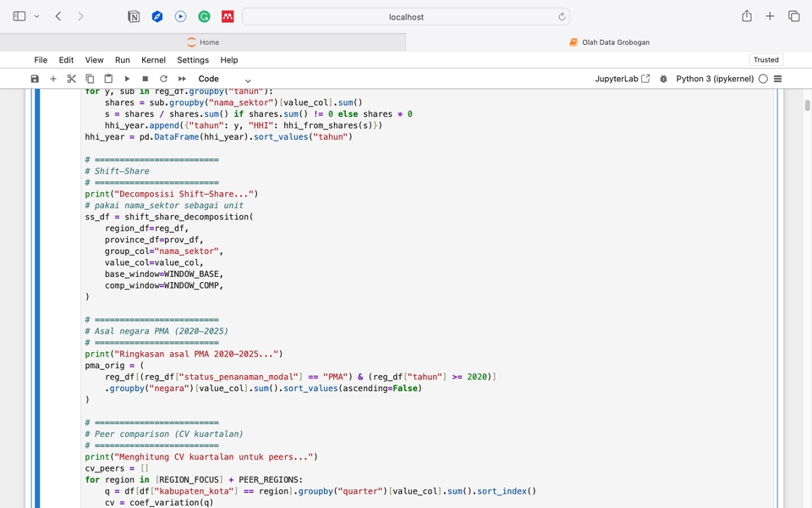Restart the kernel
812x508 pixels.
coord(163,79)
